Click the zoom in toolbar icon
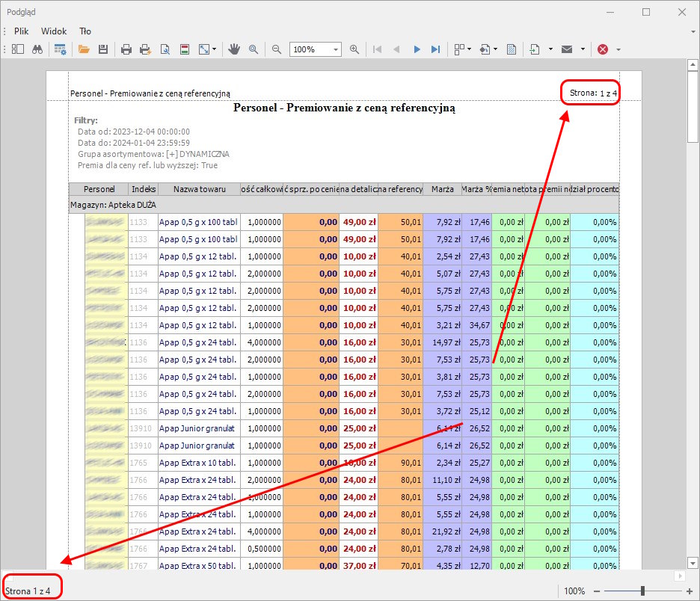Screen dimensions: 700x601 (x=354, y=49)
